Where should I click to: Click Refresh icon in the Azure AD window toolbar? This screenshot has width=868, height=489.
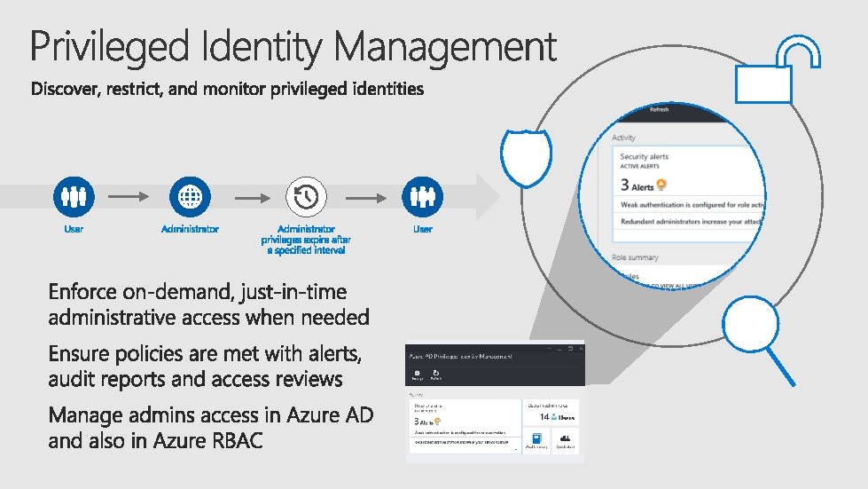tap(435, 375)
